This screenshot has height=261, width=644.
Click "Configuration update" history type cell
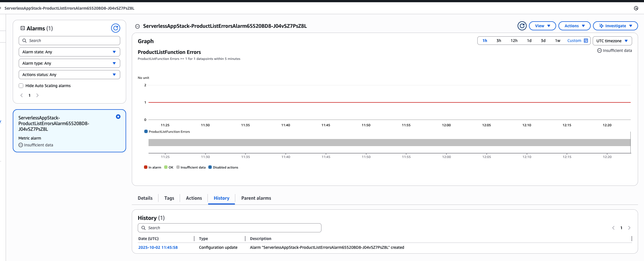(x=218, y=247)
